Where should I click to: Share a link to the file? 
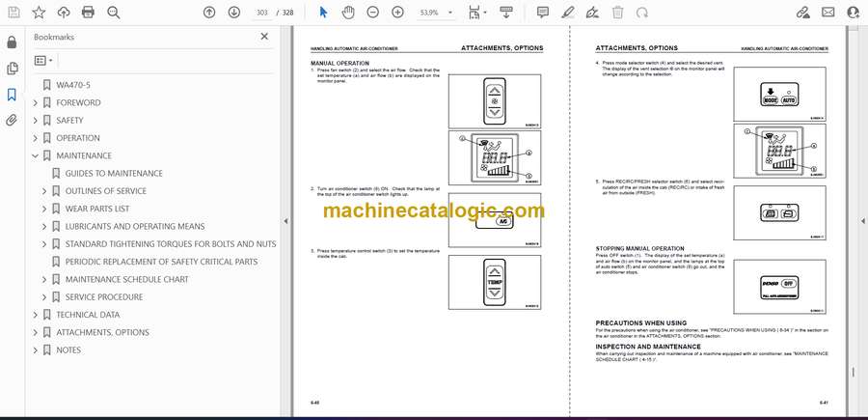point(802,13)
